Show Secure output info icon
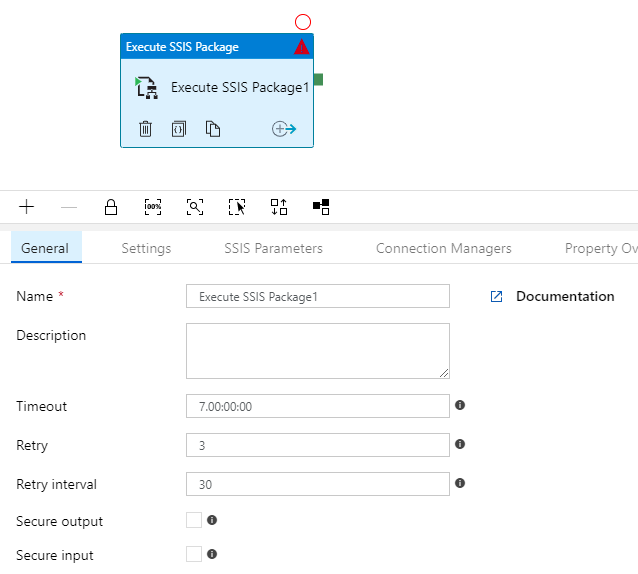This screenshot has width=638, height=574. click(x=212, y=520)
